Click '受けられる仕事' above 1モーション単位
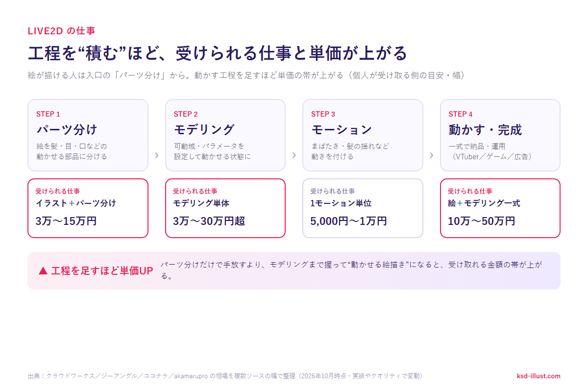The width and height of the screenshot is (588, 392). coord(332,191)
